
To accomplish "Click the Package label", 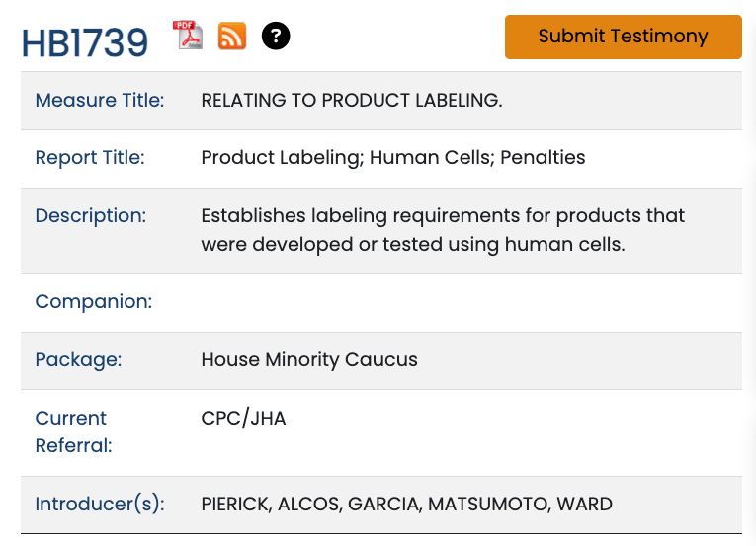I will [78, 359].
